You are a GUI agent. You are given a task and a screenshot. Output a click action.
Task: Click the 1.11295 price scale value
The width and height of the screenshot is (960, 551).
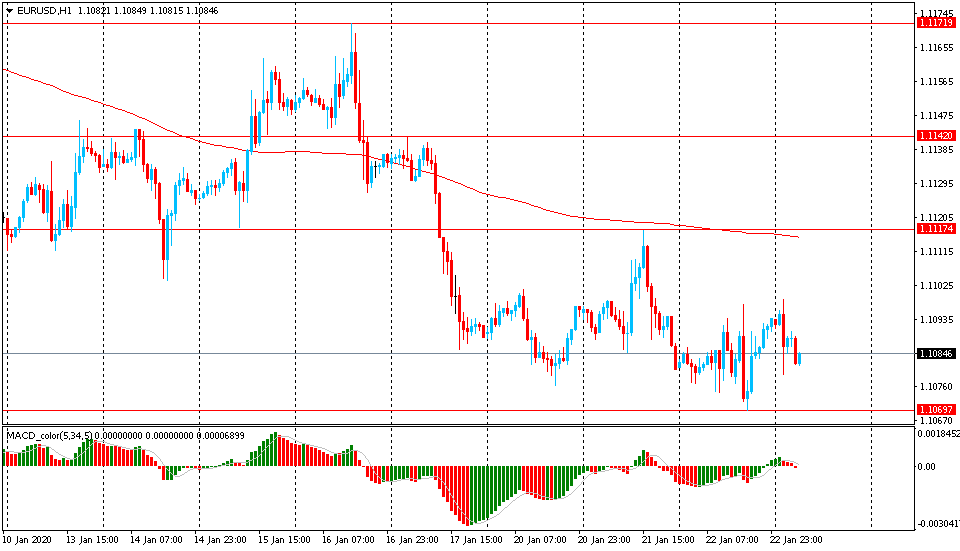click(937, 184)
